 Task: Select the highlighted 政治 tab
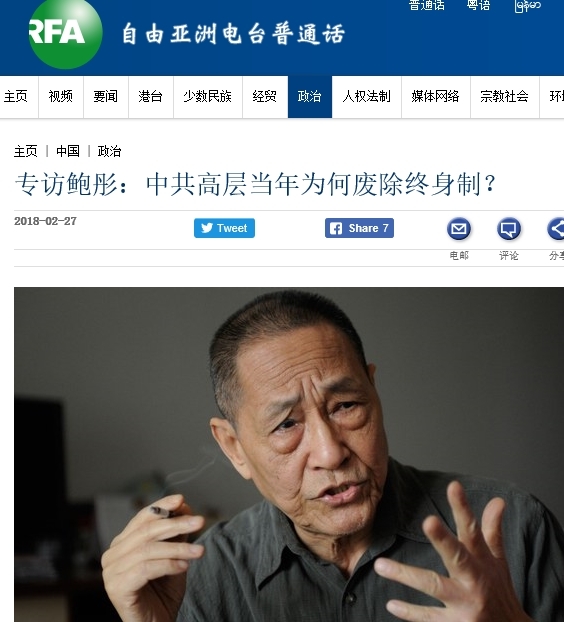310,96
